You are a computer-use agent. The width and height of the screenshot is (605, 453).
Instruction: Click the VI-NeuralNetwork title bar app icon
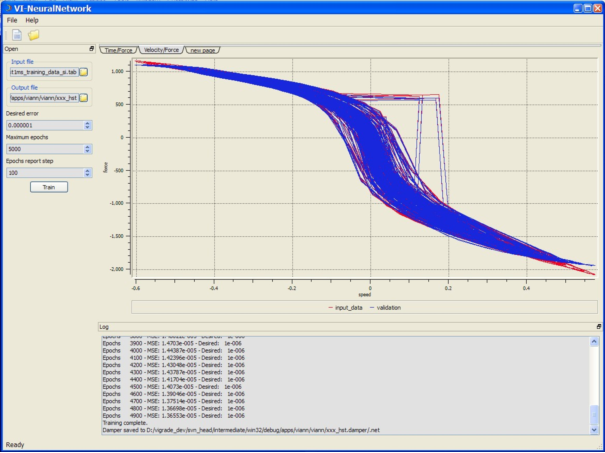pyautogui.click(x=7, y=7)
